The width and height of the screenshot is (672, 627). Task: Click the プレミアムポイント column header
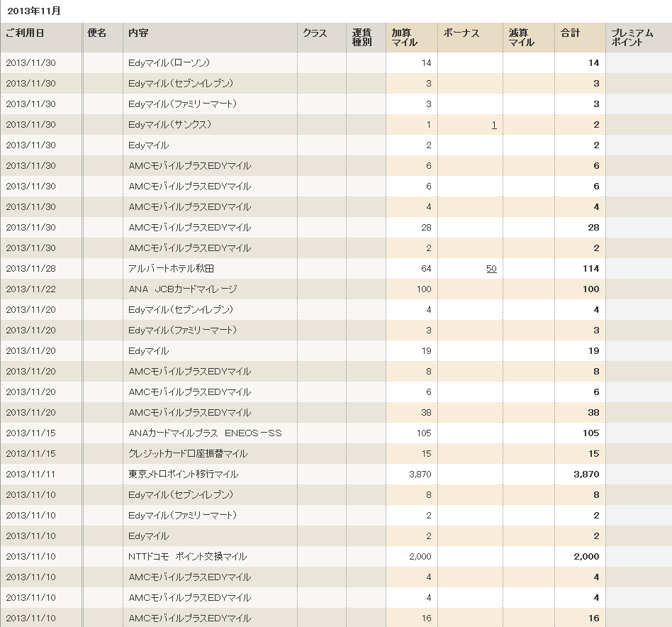pos(632,38)
